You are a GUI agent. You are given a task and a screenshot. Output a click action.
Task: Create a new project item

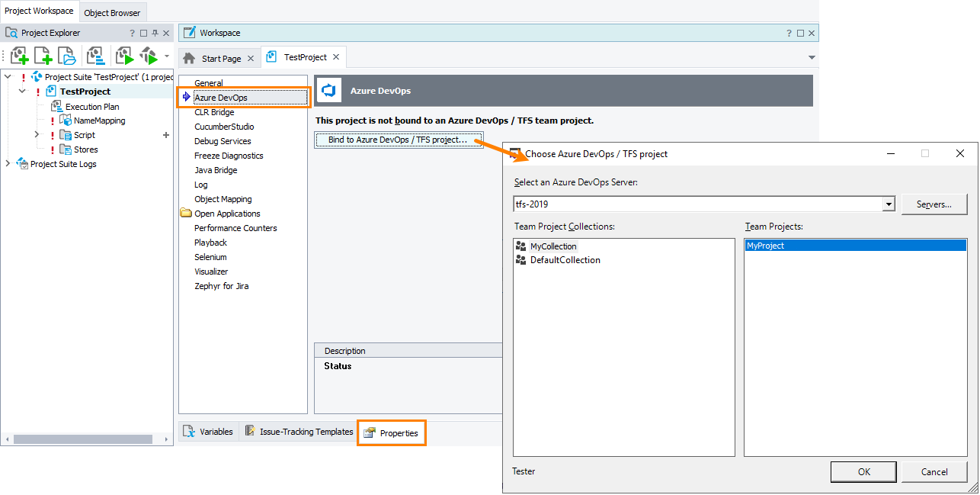tap(43, 55)
